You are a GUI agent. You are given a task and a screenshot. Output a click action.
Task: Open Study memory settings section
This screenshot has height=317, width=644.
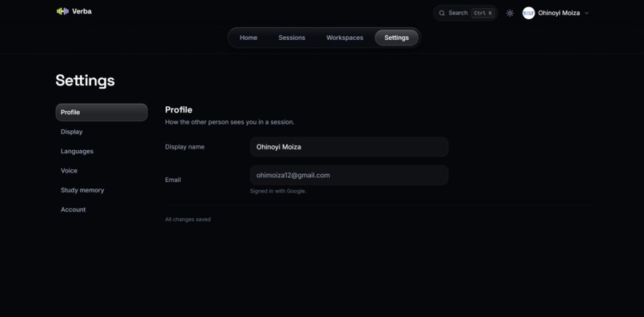point(101,190)
